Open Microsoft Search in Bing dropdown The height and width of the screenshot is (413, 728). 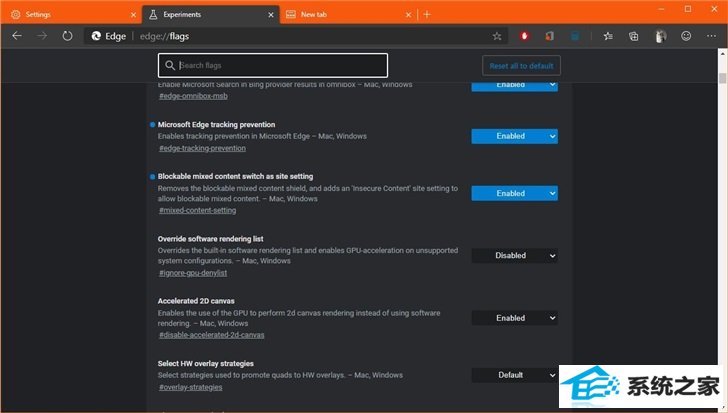(514, 87)
